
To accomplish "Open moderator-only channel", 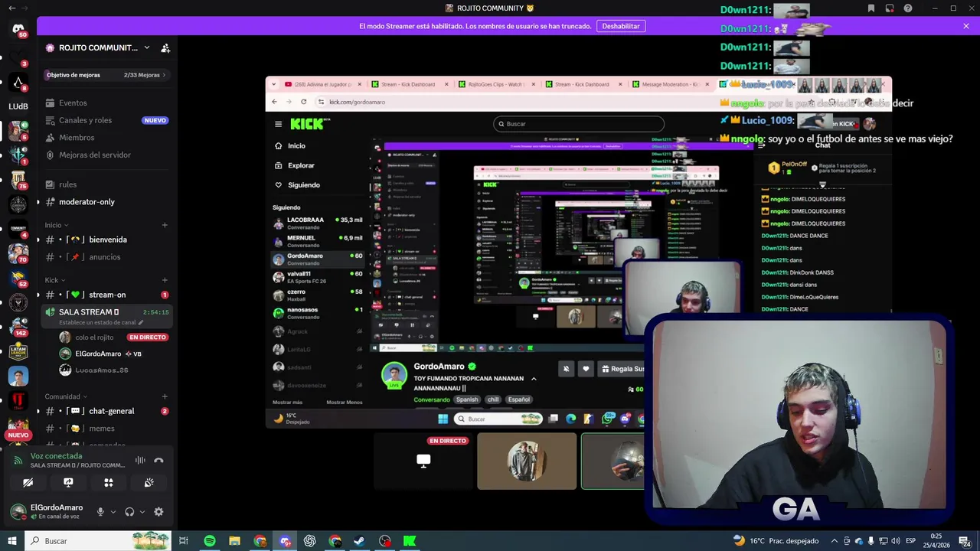I will tap(107, 202).
